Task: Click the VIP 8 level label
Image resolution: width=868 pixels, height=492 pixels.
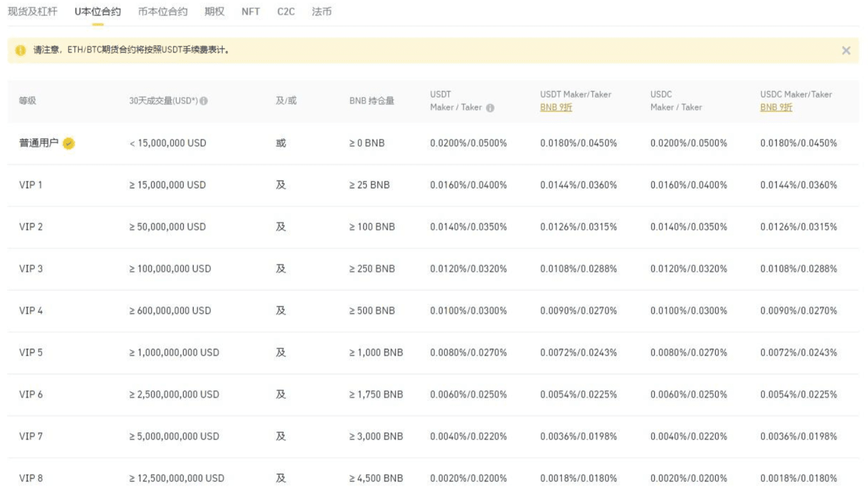Action: click(31, 478)
